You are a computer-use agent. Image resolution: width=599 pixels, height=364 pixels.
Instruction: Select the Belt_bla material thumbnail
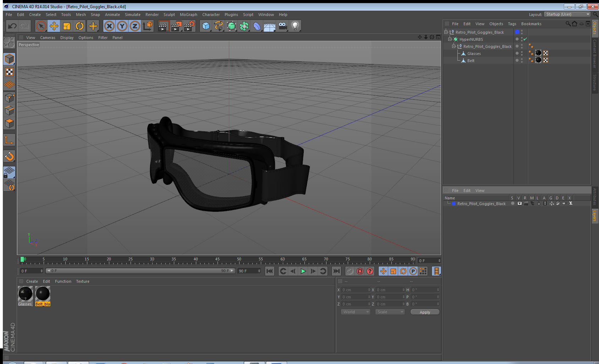43,294
